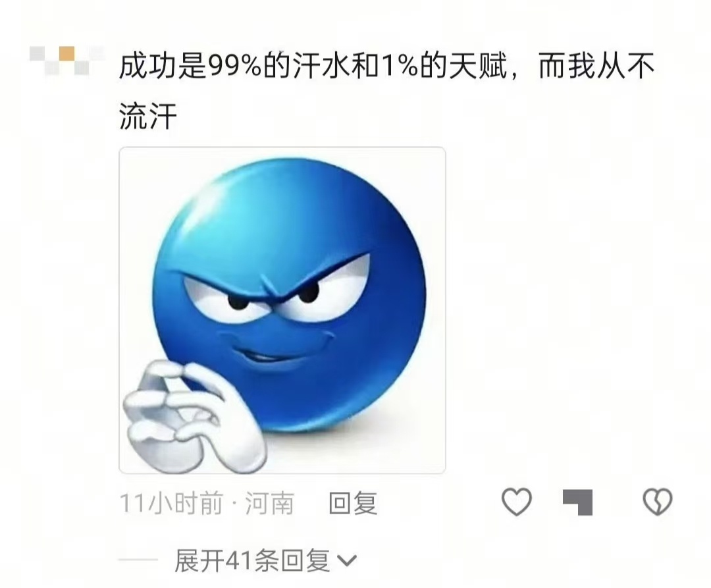Click the chevron next to 展开41条回复

tap(347, 561)
